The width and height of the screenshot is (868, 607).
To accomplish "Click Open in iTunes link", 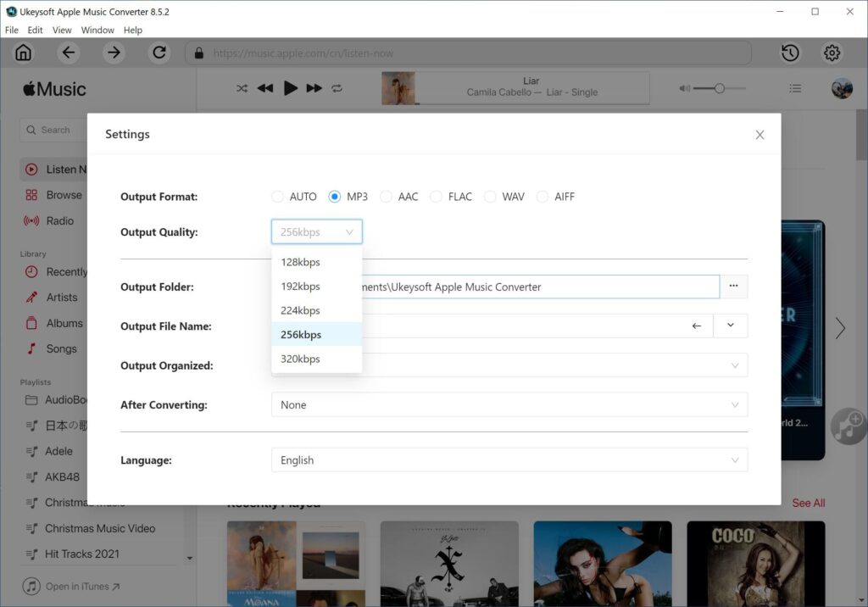I will (71, 587).
